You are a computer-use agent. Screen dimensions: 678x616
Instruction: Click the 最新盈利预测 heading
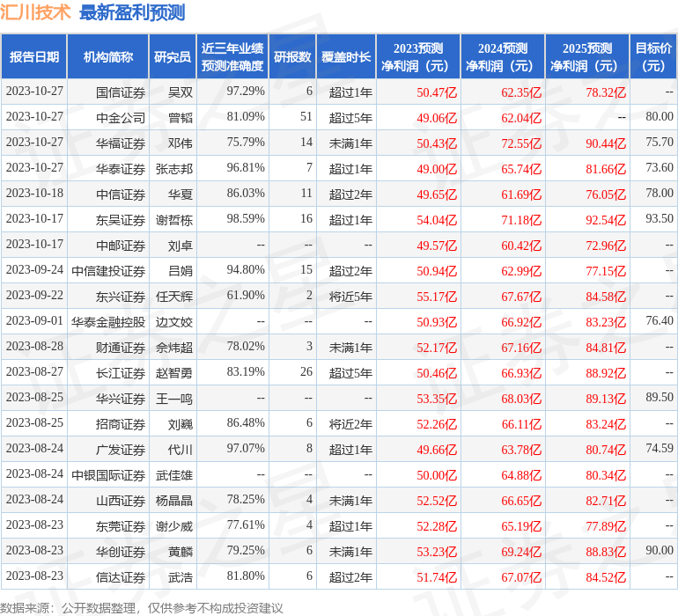click(132, 12)
